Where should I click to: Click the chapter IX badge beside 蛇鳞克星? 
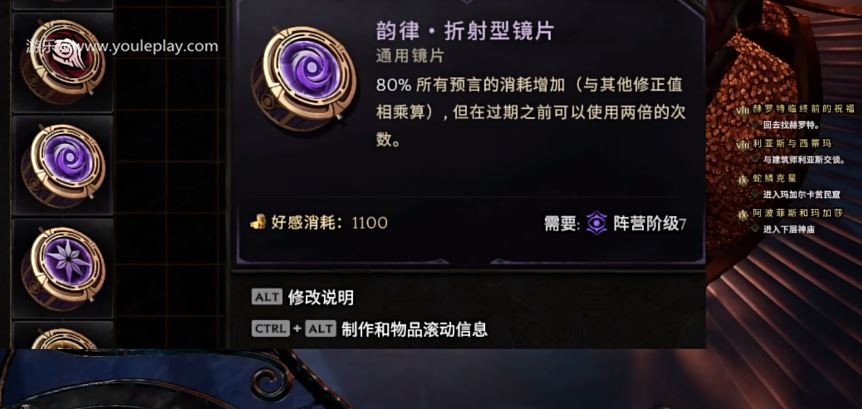click(744, 179)
